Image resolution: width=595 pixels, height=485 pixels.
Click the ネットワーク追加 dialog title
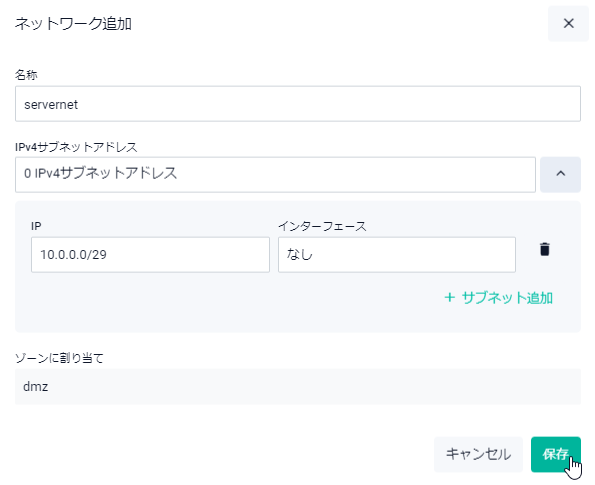click(73, 24)
